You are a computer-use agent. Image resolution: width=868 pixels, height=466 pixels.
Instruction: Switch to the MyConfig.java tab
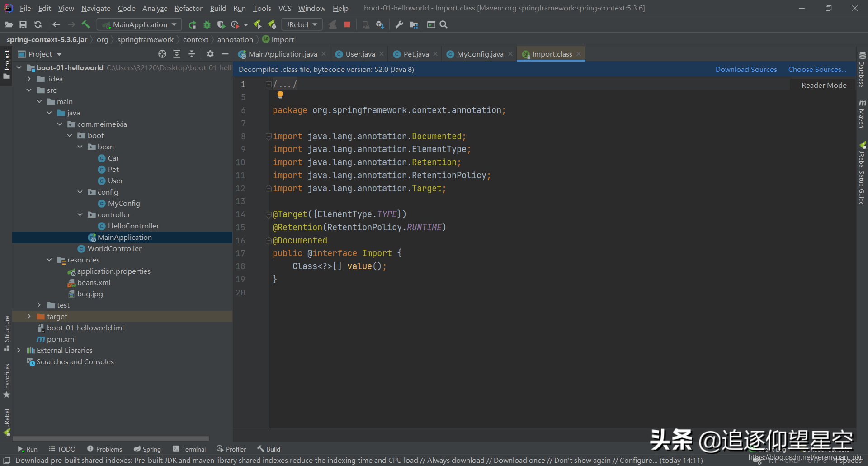click(480, 54)
